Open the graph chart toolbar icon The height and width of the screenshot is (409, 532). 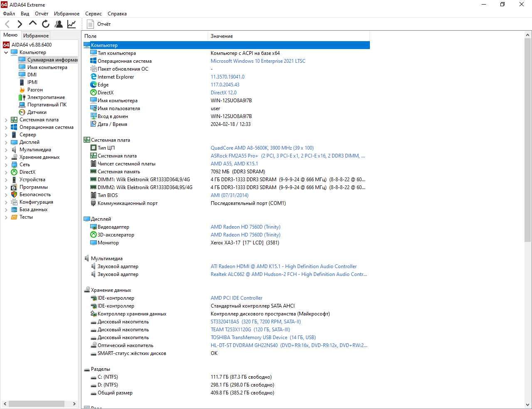point(71,24)
